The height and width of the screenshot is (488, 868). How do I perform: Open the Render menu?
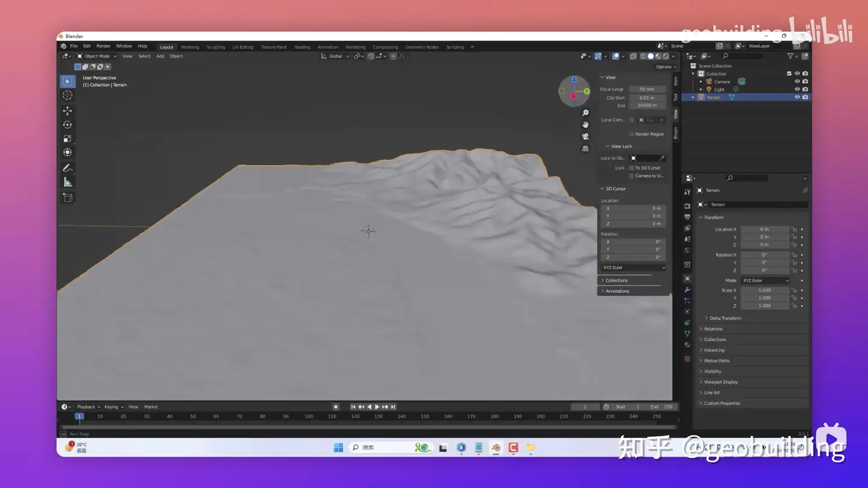(x=104, y=46)
